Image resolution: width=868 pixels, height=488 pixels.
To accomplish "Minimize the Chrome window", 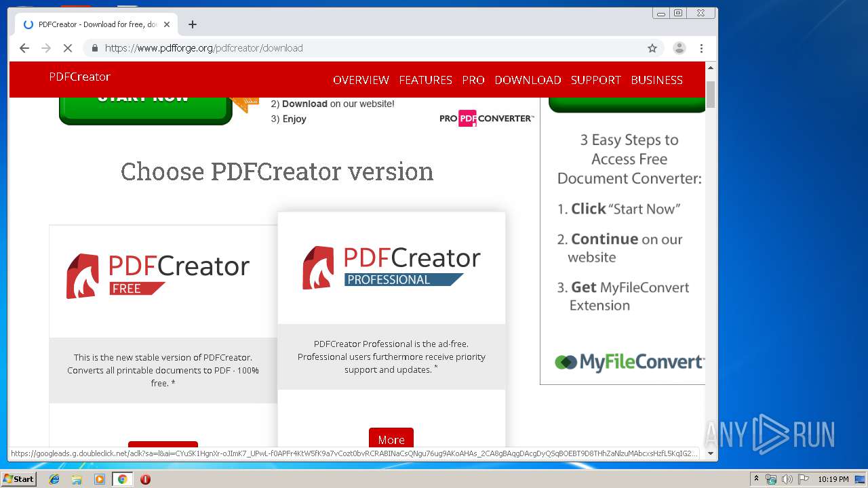I will (x=661, y=13).
